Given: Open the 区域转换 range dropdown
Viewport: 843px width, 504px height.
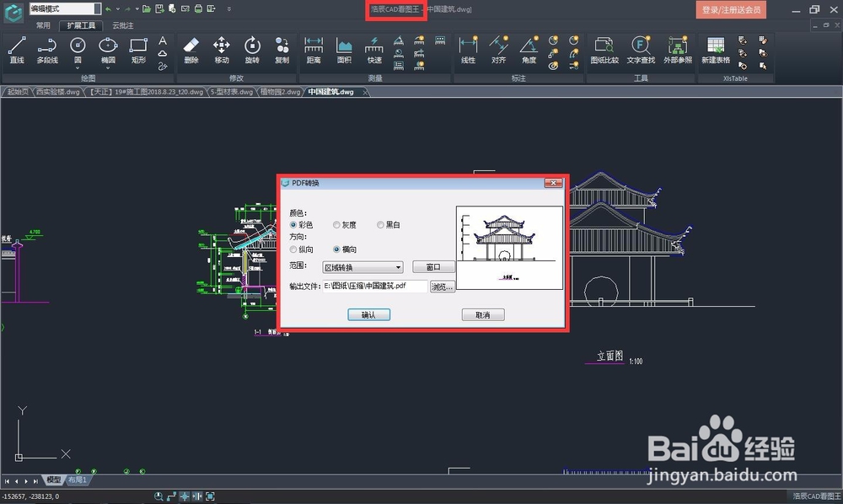Looking at the screenshot, I should (x=362, y=267).
